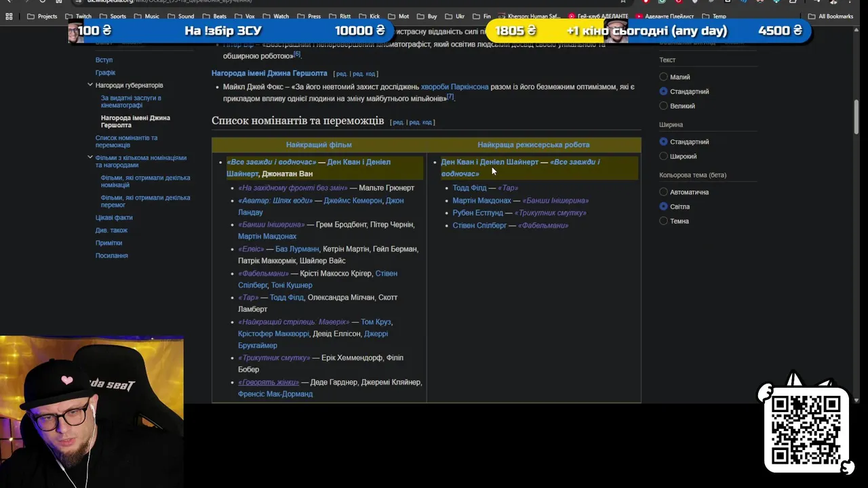Open the Kick bookmark folder

(x=370, y=16)
